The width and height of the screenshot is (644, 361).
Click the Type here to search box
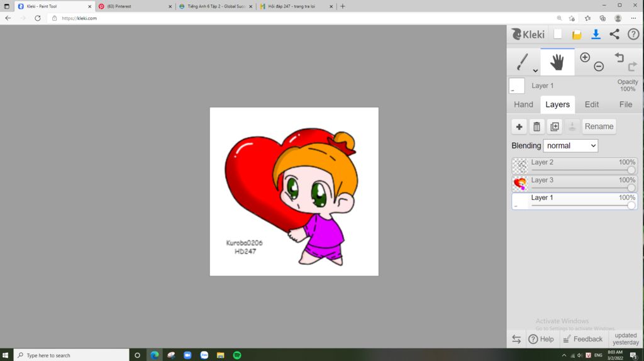[x=72, y=355]
